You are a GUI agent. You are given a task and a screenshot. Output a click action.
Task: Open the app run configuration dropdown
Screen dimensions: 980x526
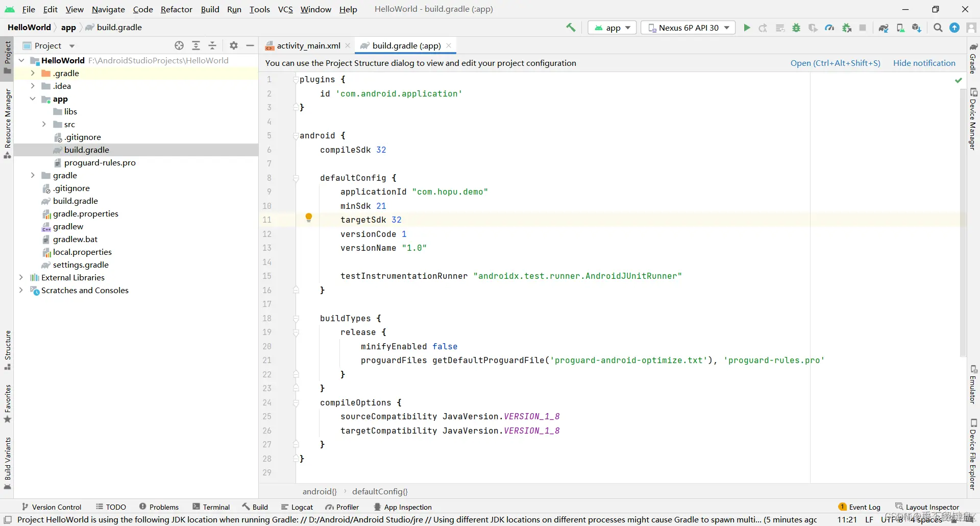coord(612,28)
